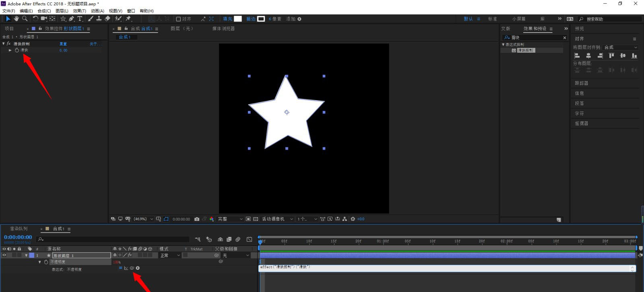Enable Draft 3D in timeline

tap(209, 239)
